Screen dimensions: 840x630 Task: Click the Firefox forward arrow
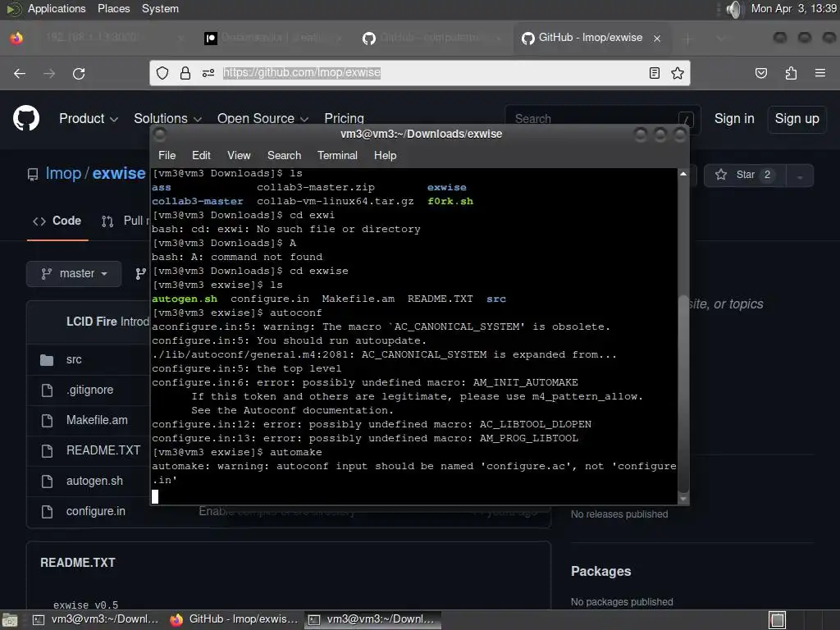49,73
